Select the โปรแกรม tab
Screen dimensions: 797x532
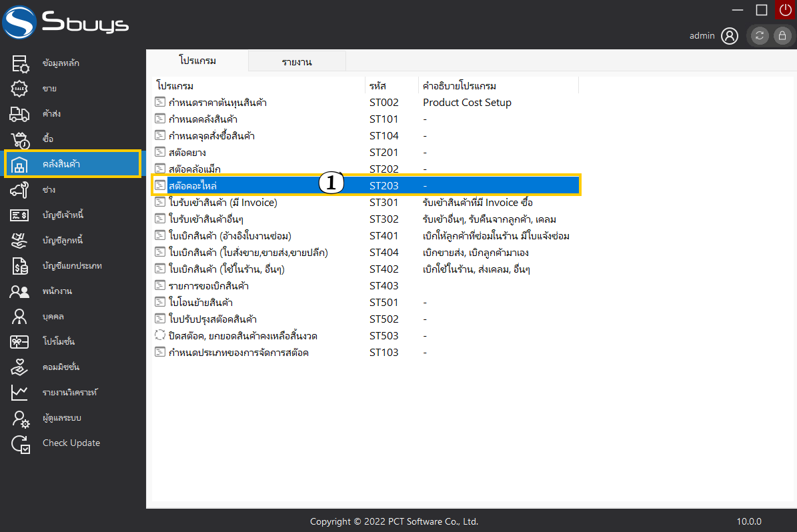pos(197,61)
